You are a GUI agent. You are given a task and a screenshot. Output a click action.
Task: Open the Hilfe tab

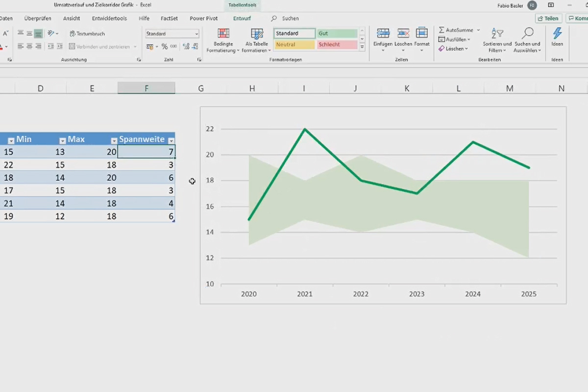pyautogui.click(x=144, y=18)
